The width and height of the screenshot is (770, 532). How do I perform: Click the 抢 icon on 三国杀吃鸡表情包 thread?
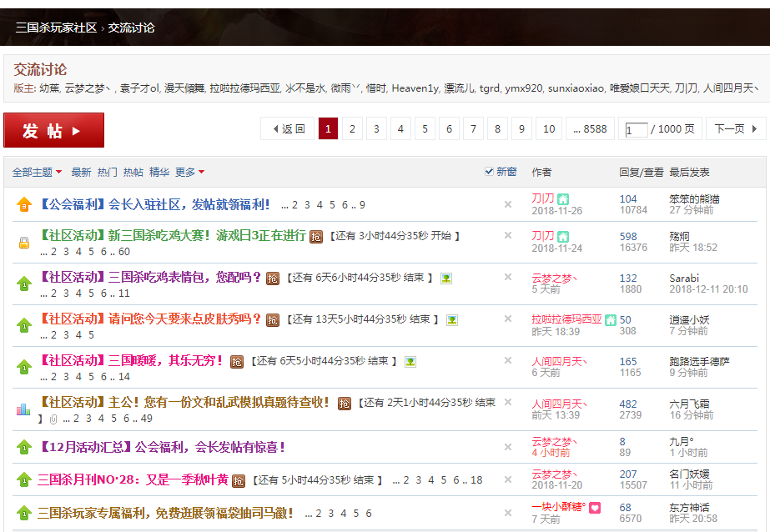[x=271, y=278]
